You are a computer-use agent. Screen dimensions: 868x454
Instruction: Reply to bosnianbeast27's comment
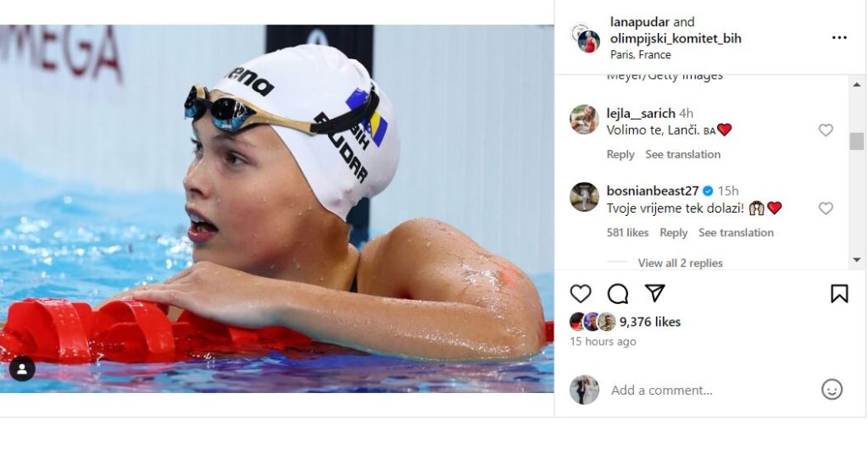(x=673, y=233)
